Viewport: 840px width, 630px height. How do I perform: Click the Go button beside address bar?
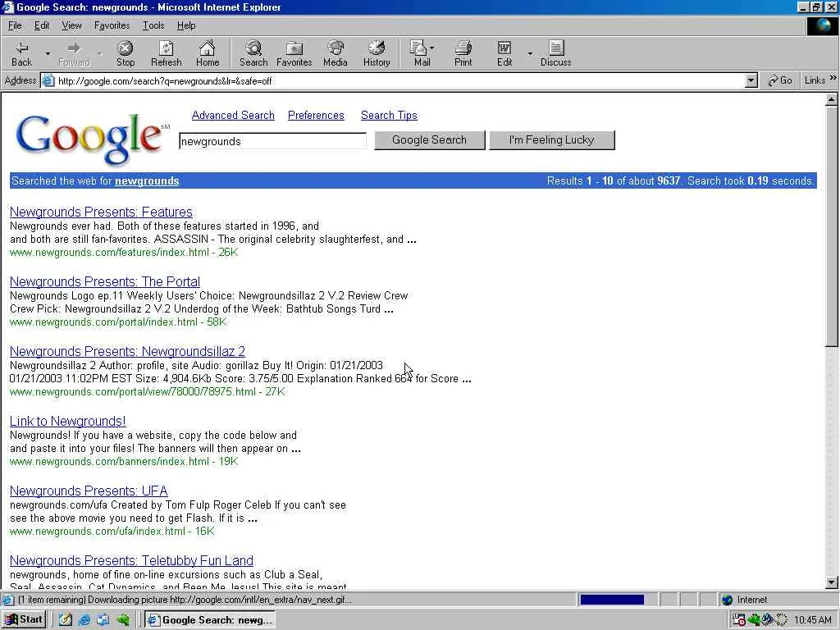[x=780, y=80]
